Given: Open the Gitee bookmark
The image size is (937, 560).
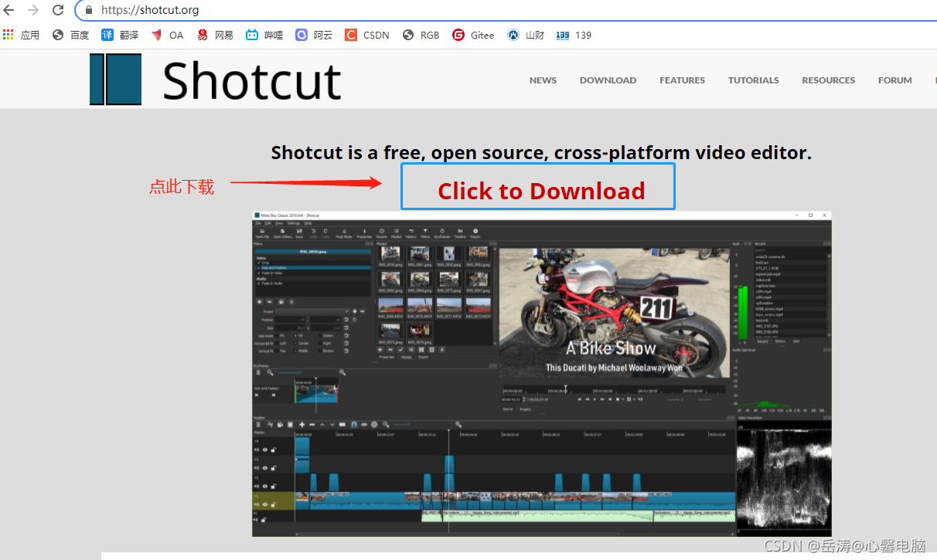Looking at the screenshot, I should point(473,35).
